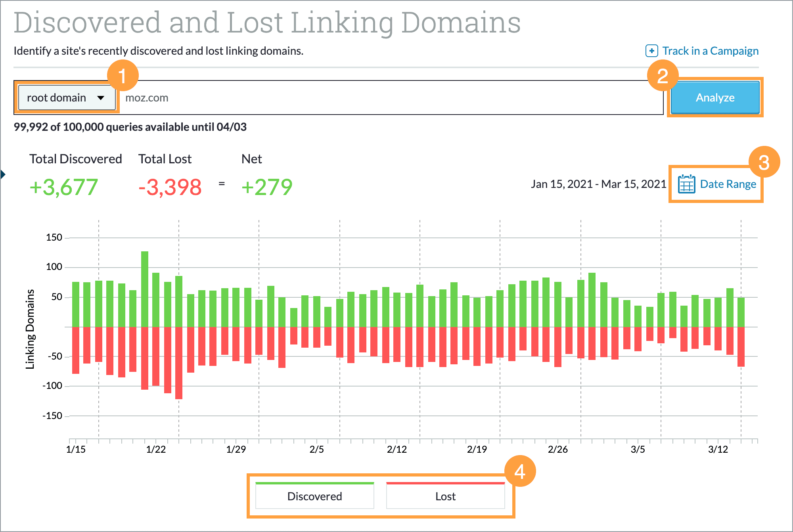Image resolution: width=793 pixels, height=532 pixels.
Task: Click the red legend color bar above Lost
Action: click(445, 483)
